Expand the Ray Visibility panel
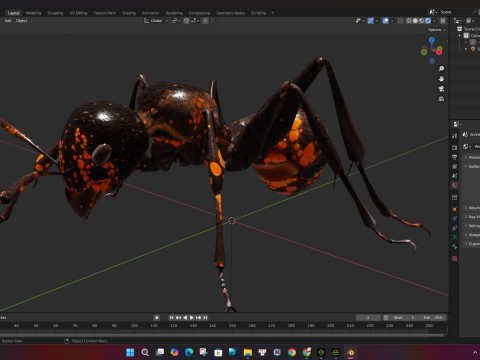Viewport: 480px width, 360px height. tap(466, 217)
